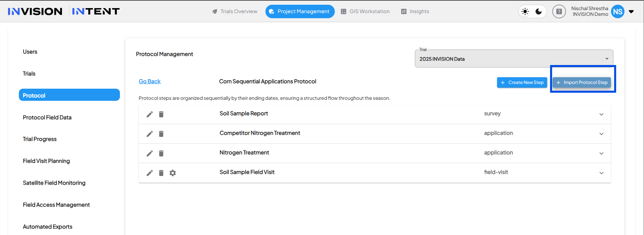Click the NS user avatar
Viewport: 644px width, 235px height.
pyautogui.click(x=617, y=11)
